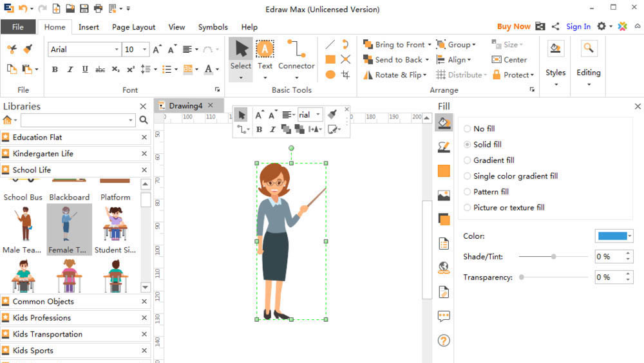Open the fill Color dropdown
The width and height of the screenshot is (644, 363).
pyautogui.click(x=630, y=236)
